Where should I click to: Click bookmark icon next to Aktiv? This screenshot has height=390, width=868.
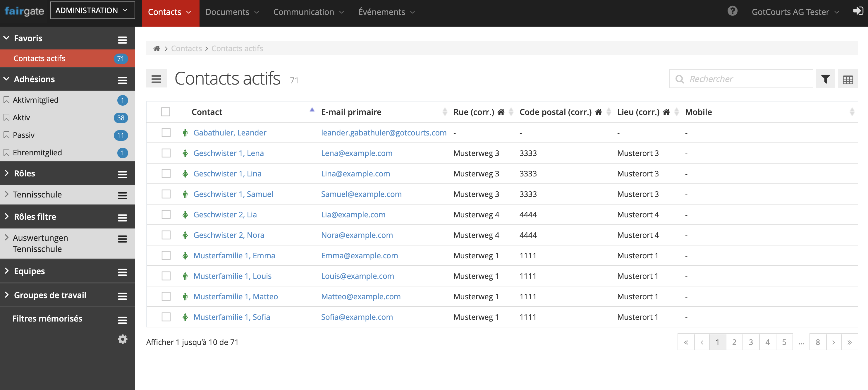(6, 117)
